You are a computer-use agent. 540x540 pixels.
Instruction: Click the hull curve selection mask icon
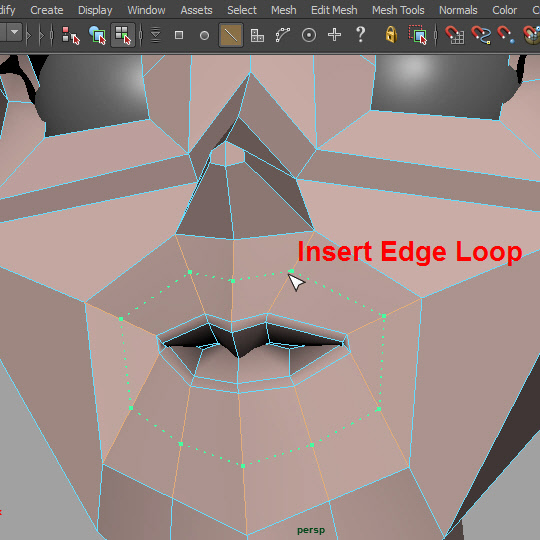[283, 35]
